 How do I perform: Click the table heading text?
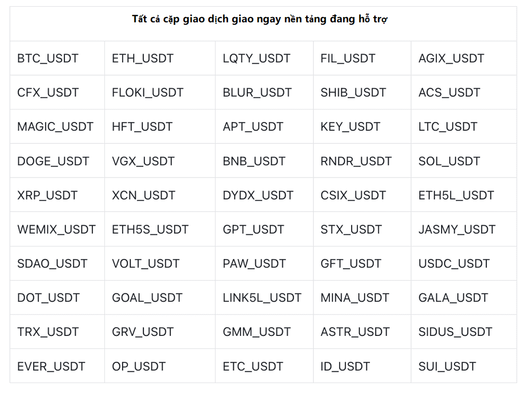point(260,19)
